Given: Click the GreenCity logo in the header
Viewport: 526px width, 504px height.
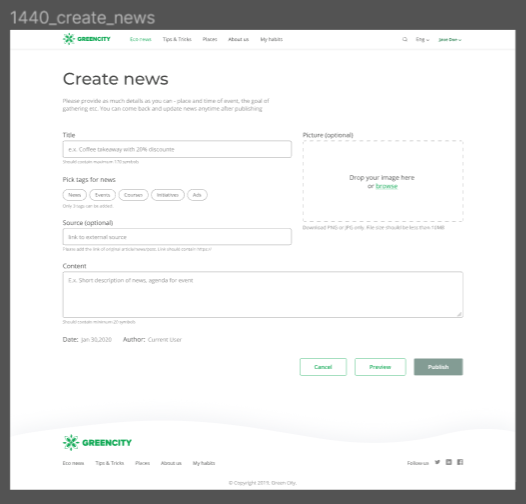Looking at the screenshot, I should click(87, 39).
